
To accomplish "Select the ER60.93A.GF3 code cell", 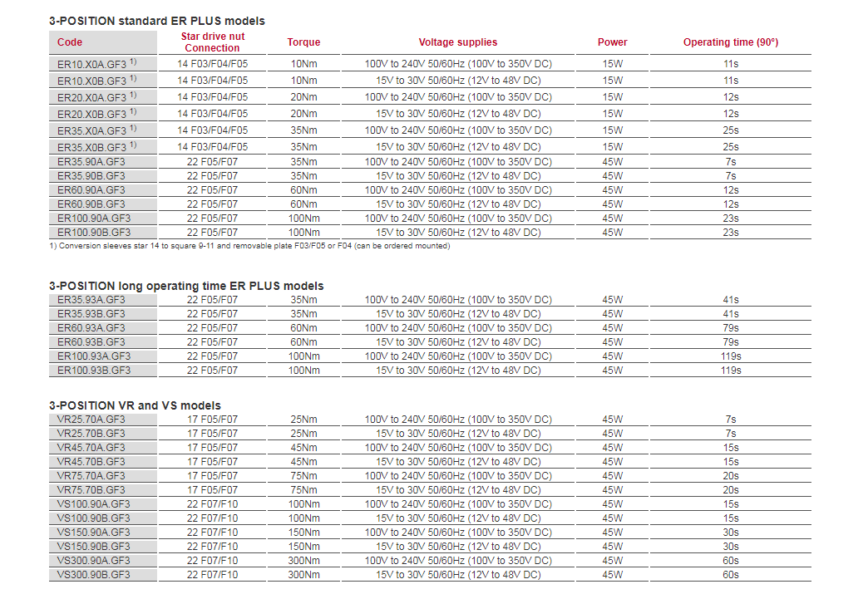I will [x=91, y=328].
